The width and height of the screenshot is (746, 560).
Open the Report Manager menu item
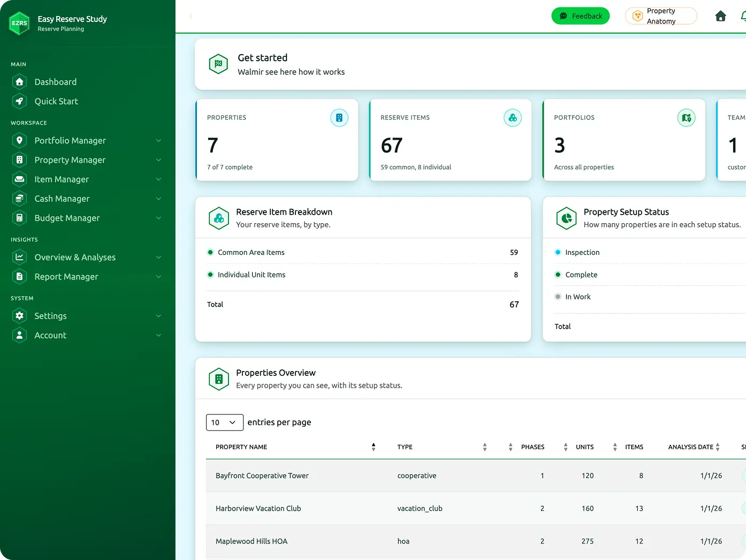(x=88, y=276)
